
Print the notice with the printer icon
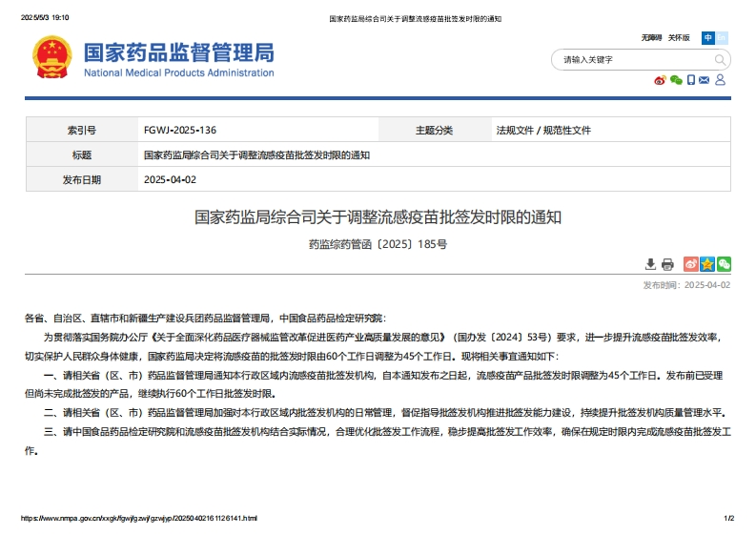(667, 264)
